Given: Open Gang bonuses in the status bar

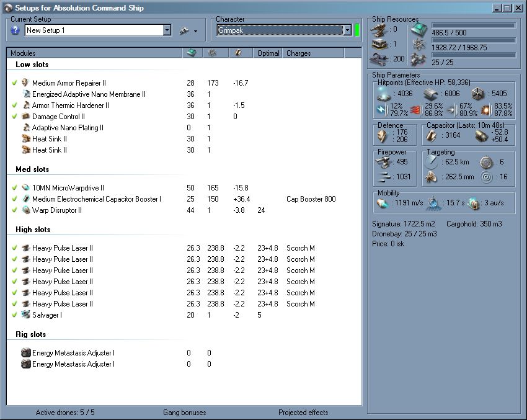Looking at the screenshot, I should [x=185, y=413].
